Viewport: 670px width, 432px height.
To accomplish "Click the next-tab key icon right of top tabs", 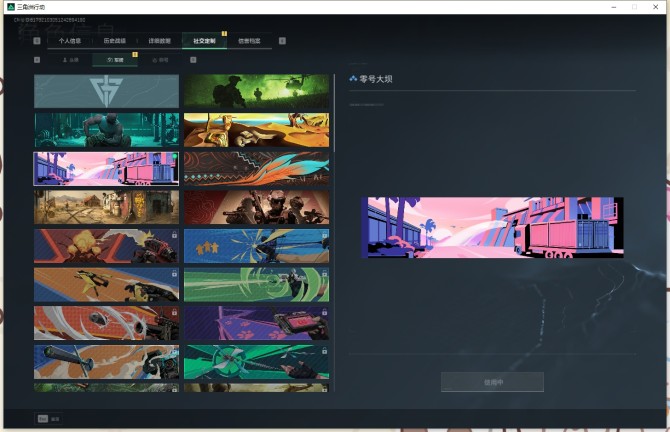I will (x=282, y=41).
